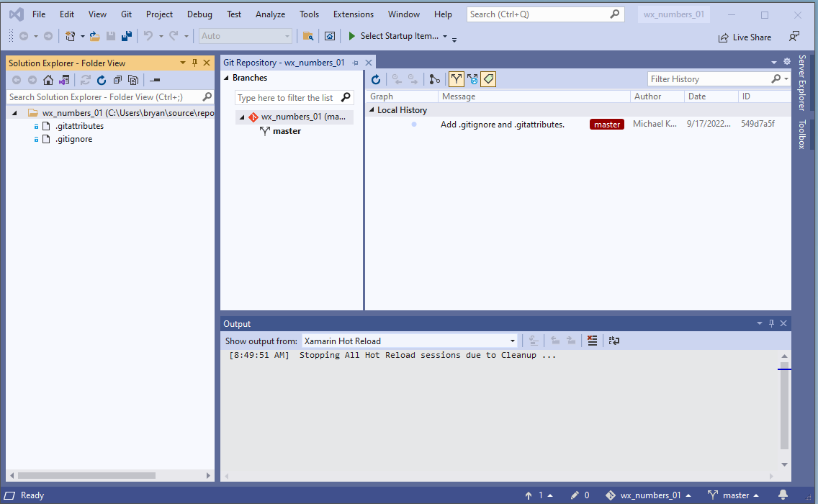This screenshot has height=504, width=818.
Task: Collapse wx_numbers_01 folder in Solution Explorer
Action: [x=14, y=113]
